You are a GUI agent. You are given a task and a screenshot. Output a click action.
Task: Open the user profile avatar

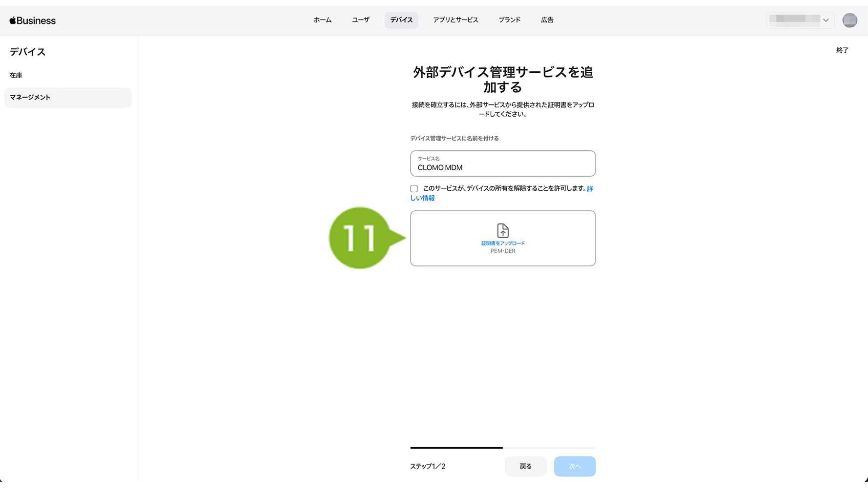pos(849,20)
